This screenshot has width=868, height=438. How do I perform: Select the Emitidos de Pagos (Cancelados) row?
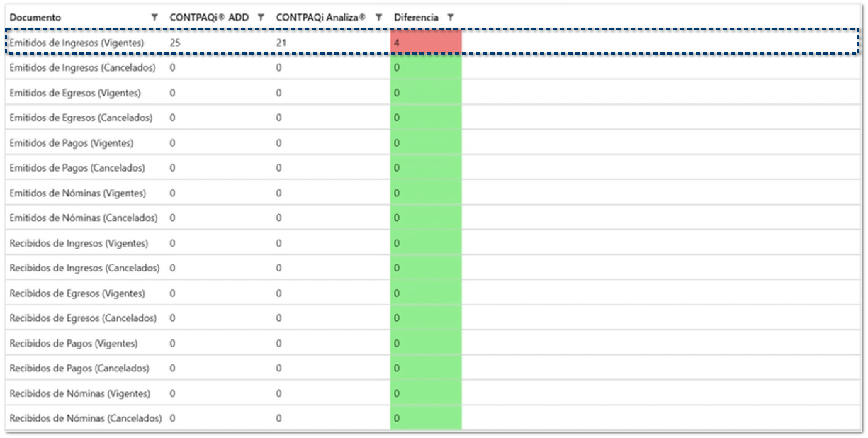(433, 168)
